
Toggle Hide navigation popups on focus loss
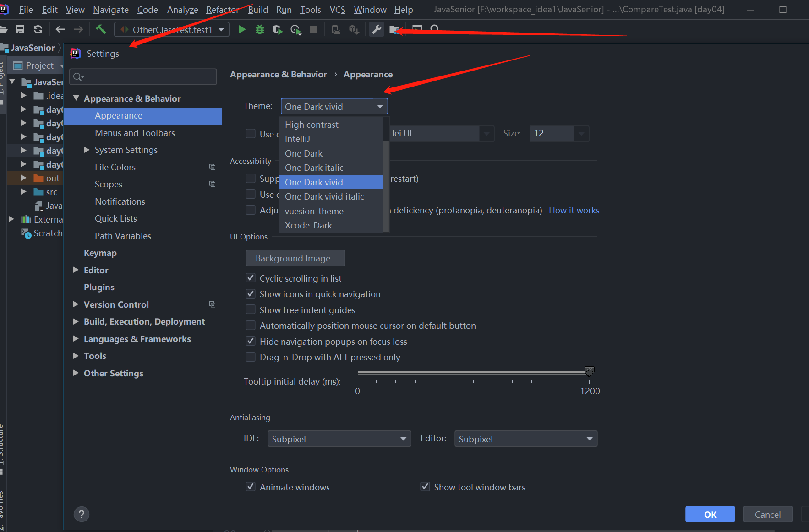pyautogui.click(x=251, y=341)
